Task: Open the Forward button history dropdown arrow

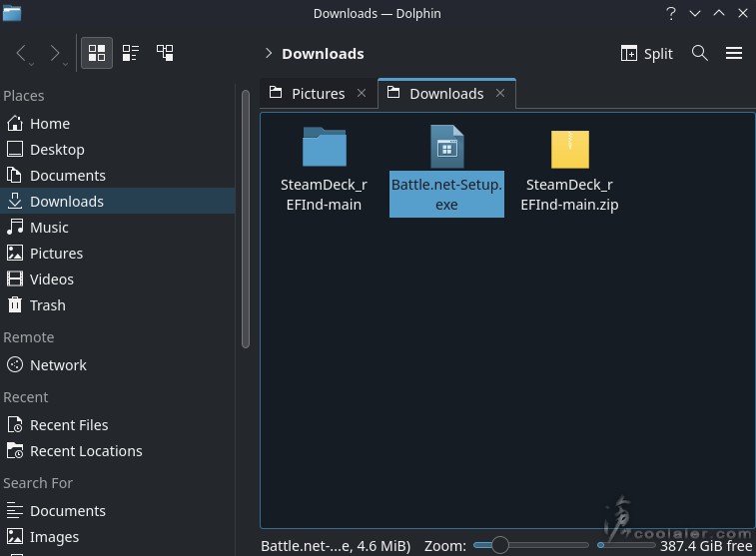Action: click(65, 64)
